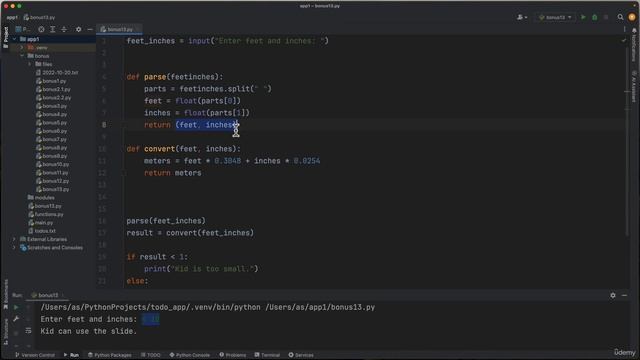
Task: Open Search Everywhere magnifier icon
Action: 620,17
